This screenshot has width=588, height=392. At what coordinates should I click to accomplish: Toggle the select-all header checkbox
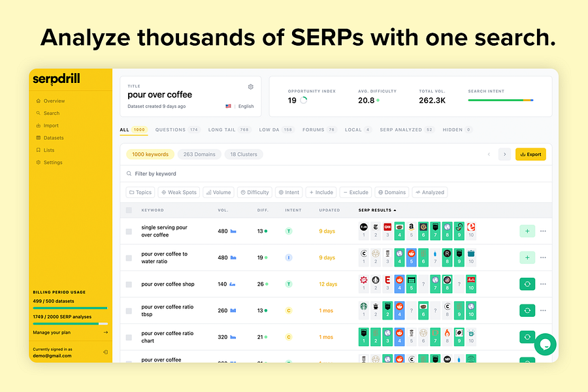point(129,210)
